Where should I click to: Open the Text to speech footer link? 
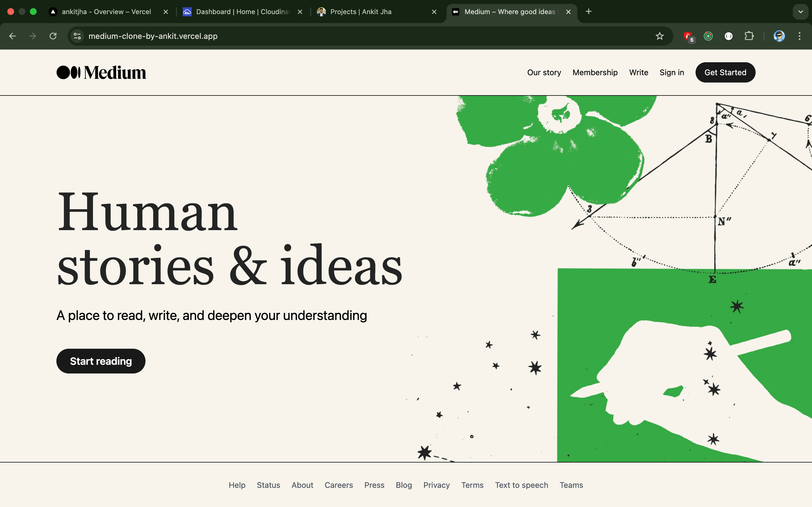[521, 485]
